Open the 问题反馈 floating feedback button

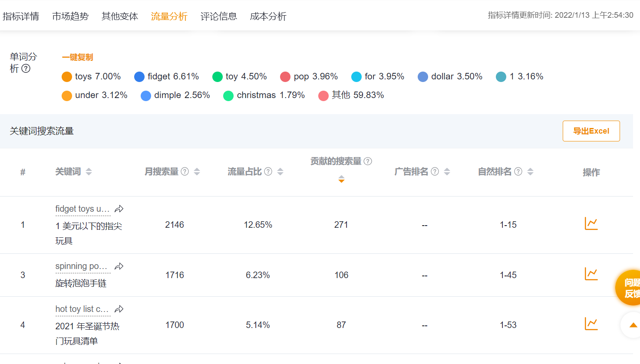tap(630, 288)
